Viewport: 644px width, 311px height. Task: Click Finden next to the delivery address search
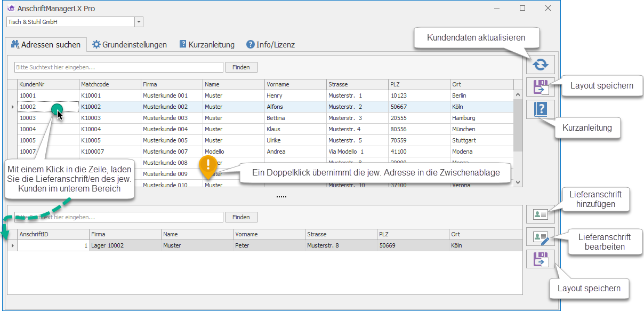click(241, 217)
